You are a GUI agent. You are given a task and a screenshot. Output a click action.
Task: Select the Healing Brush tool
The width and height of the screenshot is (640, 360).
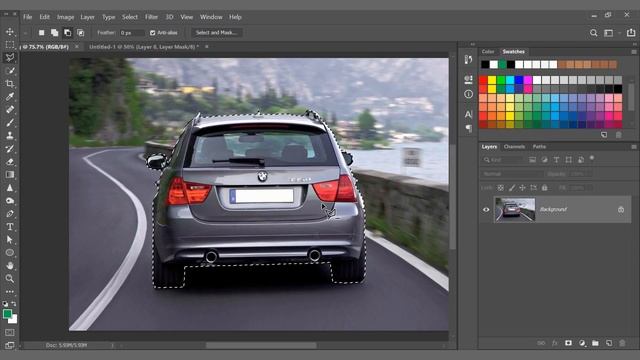(x=10, y=109)
